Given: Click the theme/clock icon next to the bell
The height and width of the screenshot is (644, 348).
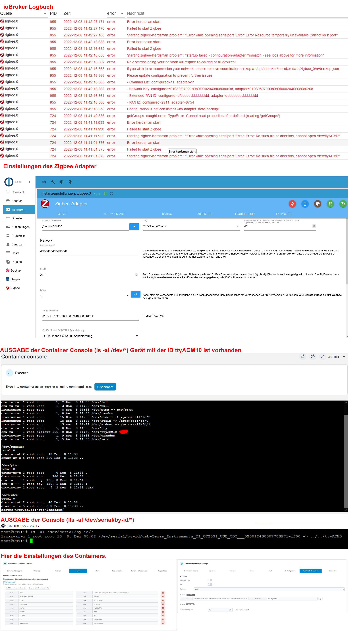Looking at the screenshot, I should coord(313,356).
